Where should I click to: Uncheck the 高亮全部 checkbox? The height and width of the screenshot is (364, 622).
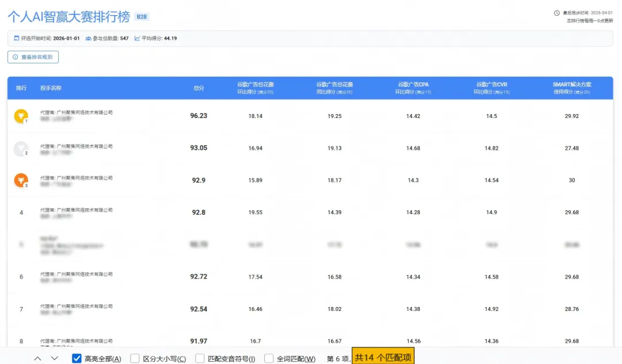(77, 359)
